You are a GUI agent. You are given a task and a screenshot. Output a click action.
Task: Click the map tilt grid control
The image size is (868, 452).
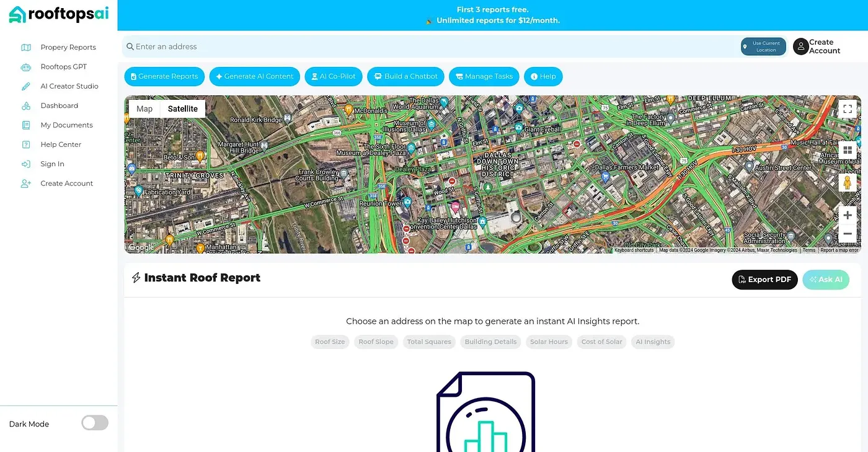848,151
